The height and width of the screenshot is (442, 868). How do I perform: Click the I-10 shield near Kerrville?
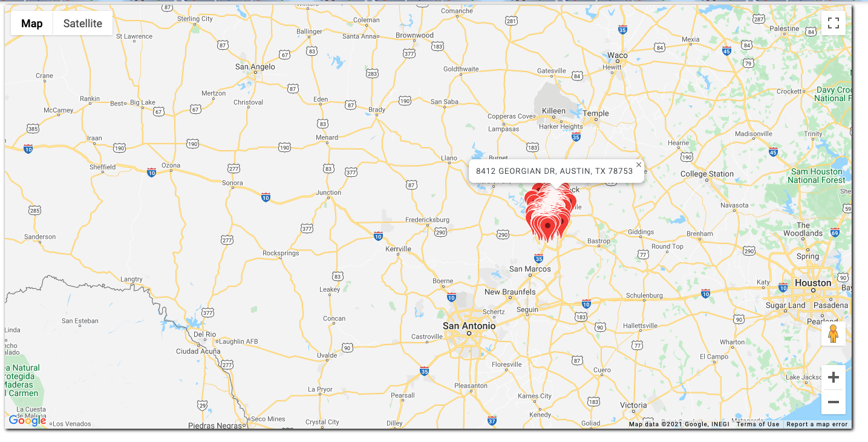click(x=378, y=236)
